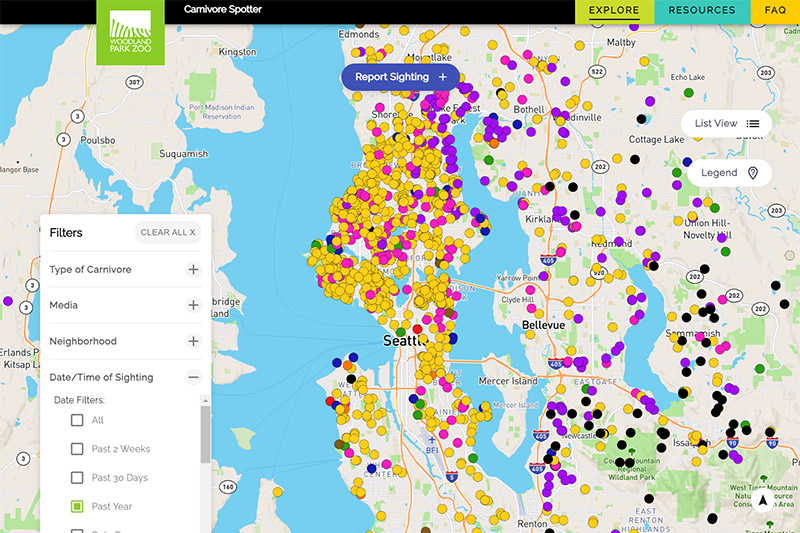Image resolution: width=800 pixels, height=533 pixels.
Task: Click the Kingston map label
Action: click(x=237, y=52)
